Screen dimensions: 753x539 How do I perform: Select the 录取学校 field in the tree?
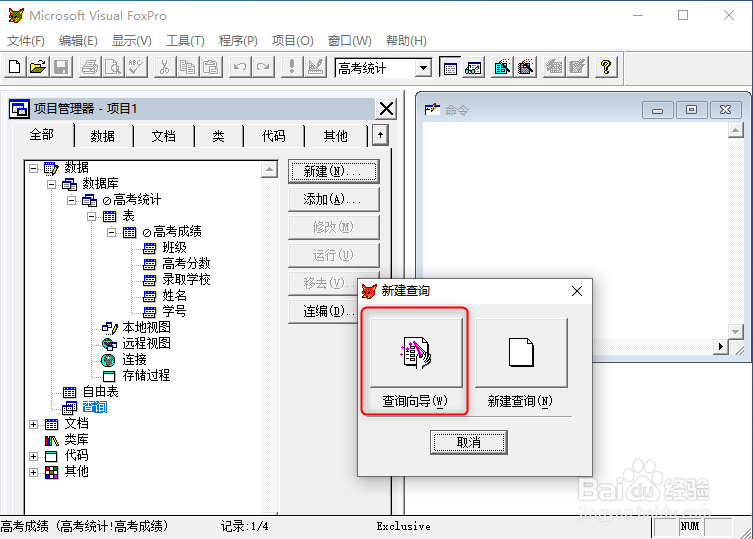186,280
